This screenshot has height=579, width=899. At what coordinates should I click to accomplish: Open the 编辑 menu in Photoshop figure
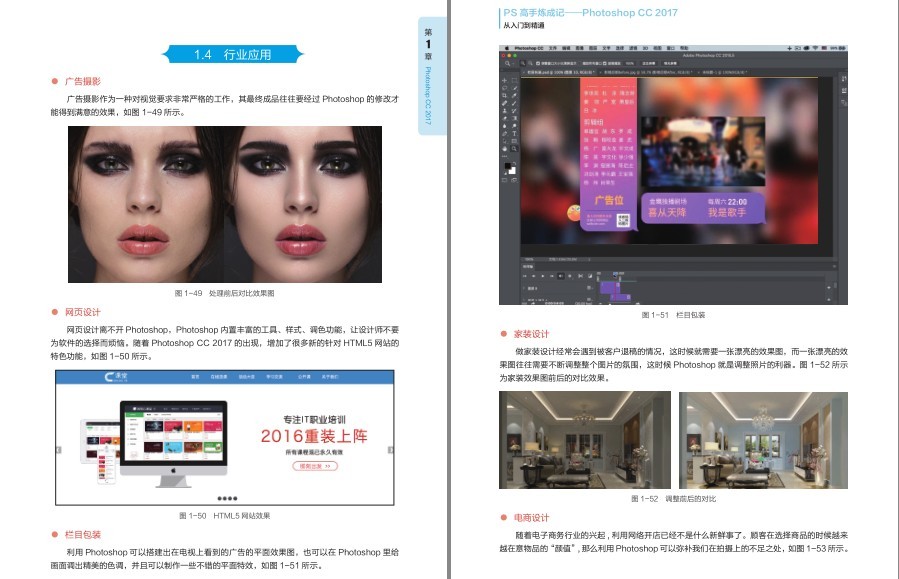566,48
